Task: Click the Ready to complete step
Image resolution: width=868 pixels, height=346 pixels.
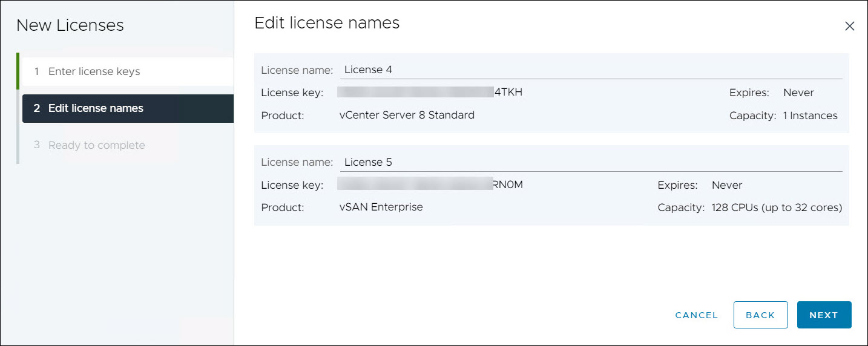Action: (96, 145)
